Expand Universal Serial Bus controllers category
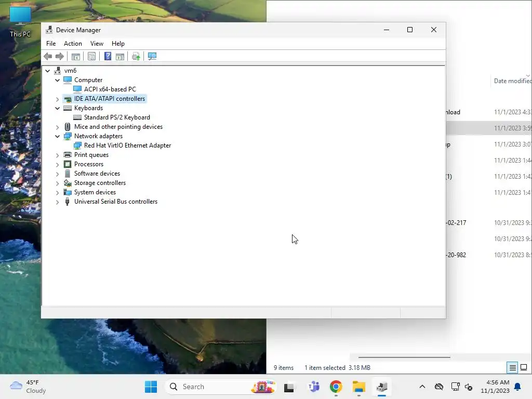The image size is (532, 399). (57, 202)
